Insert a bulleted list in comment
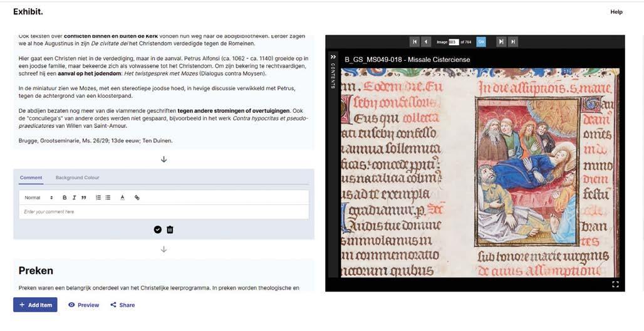This screenshot has width=644, height=331. [x=108, y=197]
